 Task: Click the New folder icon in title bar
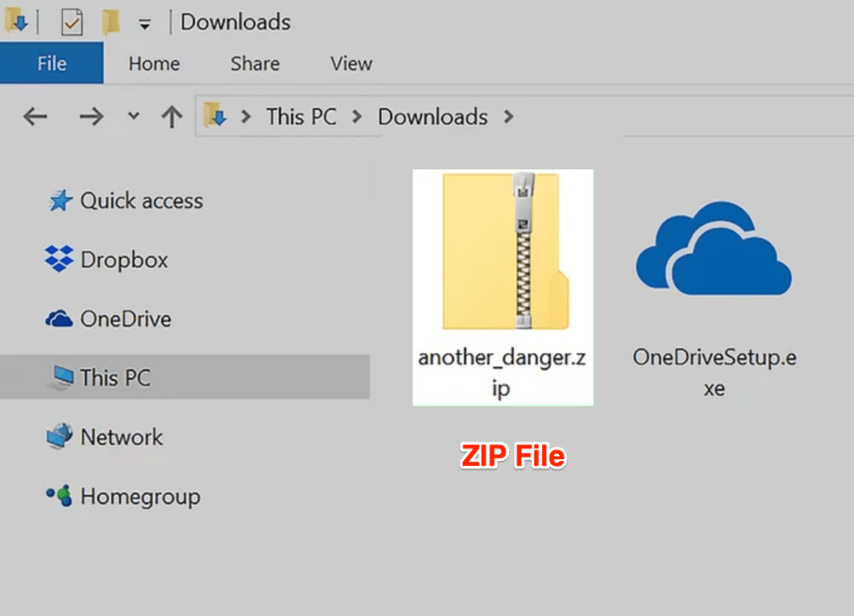click(111, 23)
